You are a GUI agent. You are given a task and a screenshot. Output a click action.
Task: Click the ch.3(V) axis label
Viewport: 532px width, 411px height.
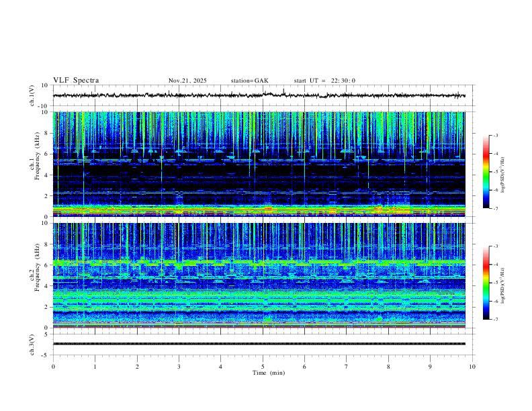click(x=32, y=345)
